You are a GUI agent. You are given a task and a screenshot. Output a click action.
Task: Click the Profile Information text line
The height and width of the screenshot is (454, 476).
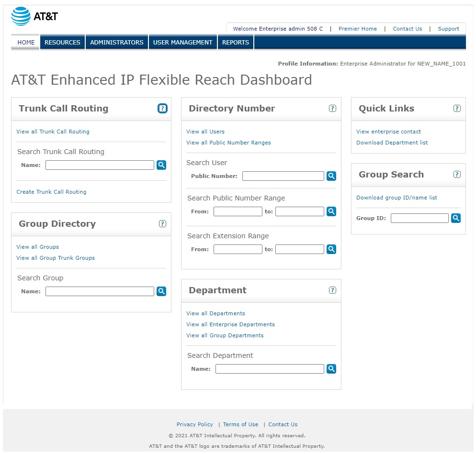coord(372,64)
